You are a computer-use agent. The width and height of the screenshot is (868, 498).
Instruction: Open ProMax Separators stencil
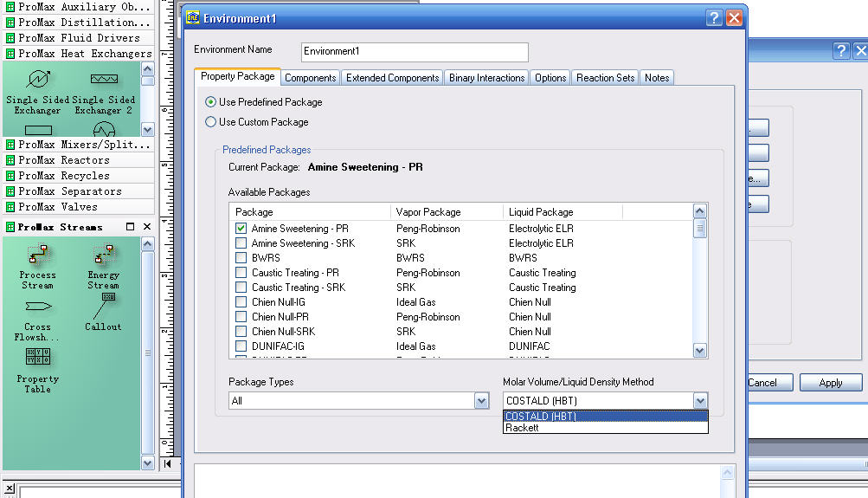pyautogui.click(x=79, y=191)
